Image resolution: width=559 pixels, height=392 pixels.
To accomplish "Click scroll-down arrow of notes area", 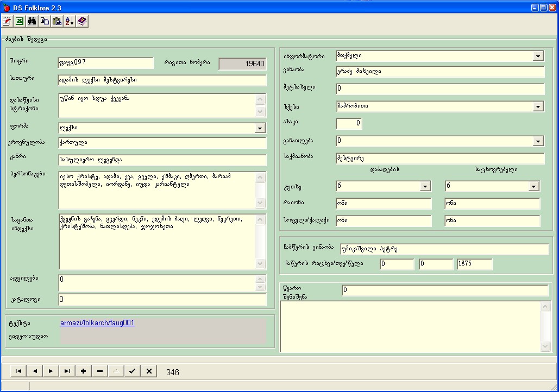I will 545,346.
